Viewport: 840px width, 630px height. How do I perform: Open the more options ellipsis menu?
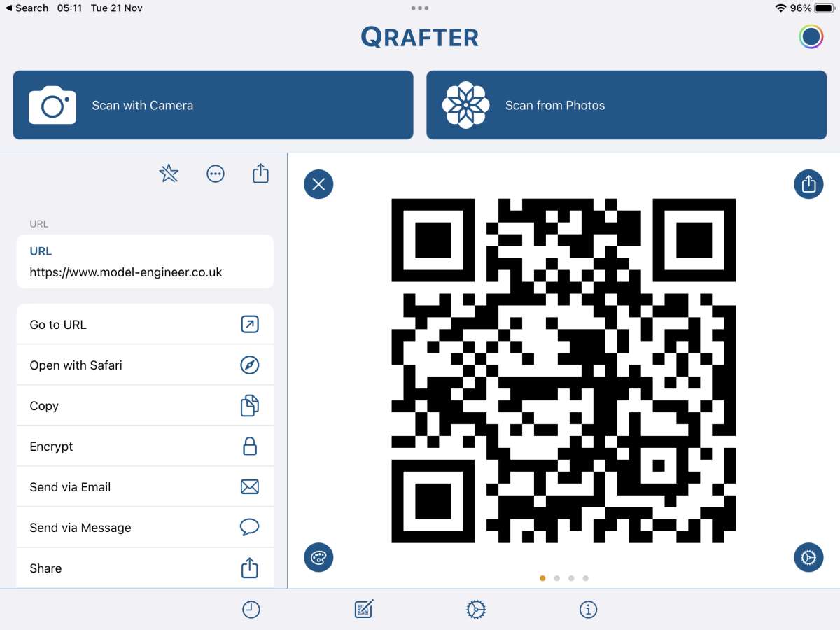pos(216,174)
